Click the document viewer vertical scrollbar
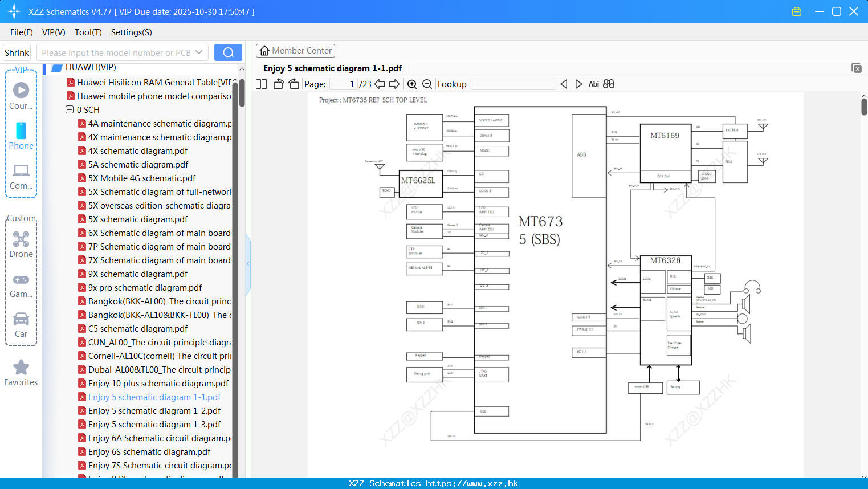Viewport: 868px width, 489px height. [864, 107]
